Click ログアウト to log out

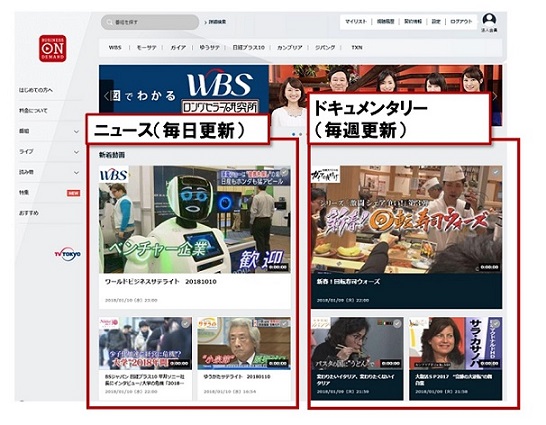(x=461, y=22)
